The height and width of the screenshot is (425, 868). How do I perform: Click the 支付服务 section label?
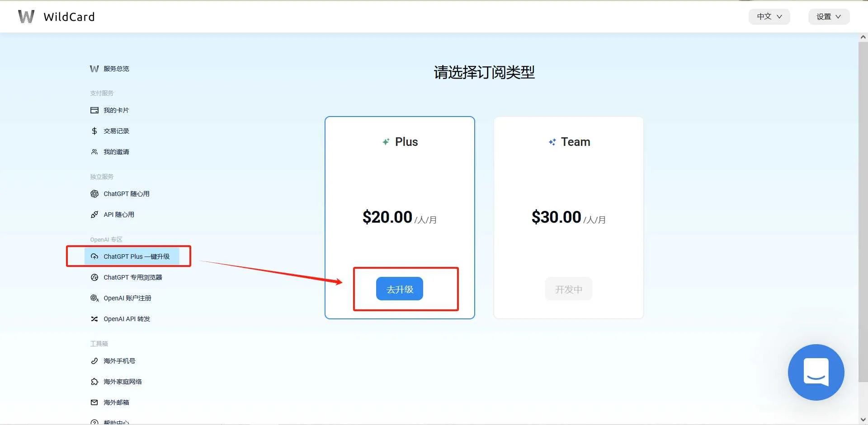pos(102,93)
